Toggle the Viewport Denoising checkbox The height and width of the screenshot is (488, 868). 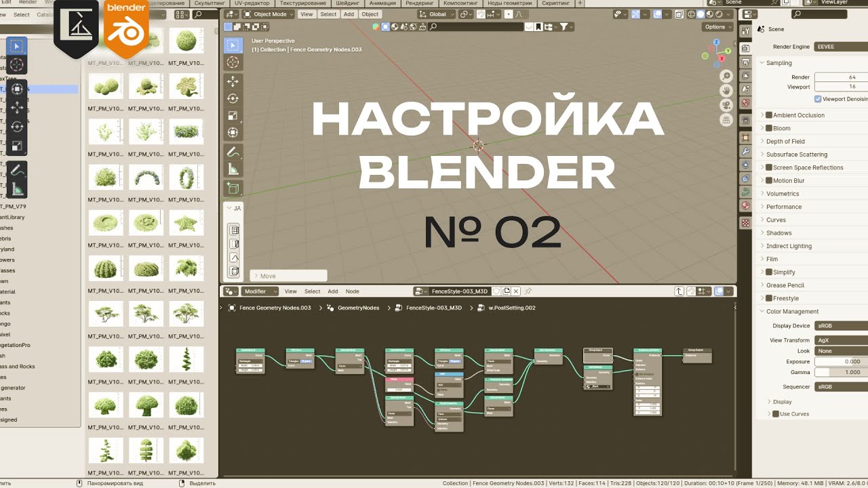(x=818, y=99)
